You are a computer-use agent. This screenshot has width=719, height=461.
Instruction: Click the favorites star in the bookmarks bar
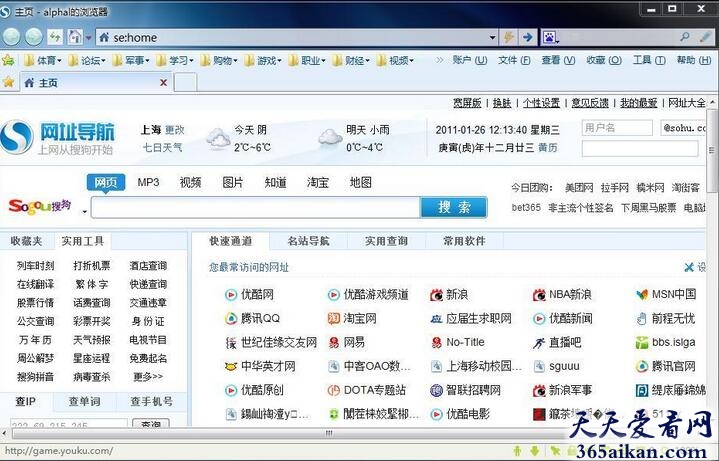(8, 60)
